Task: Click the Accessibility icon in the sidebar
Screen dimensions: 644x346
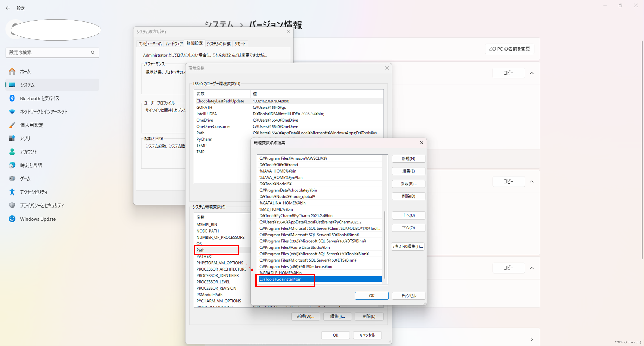Action: 12,192
